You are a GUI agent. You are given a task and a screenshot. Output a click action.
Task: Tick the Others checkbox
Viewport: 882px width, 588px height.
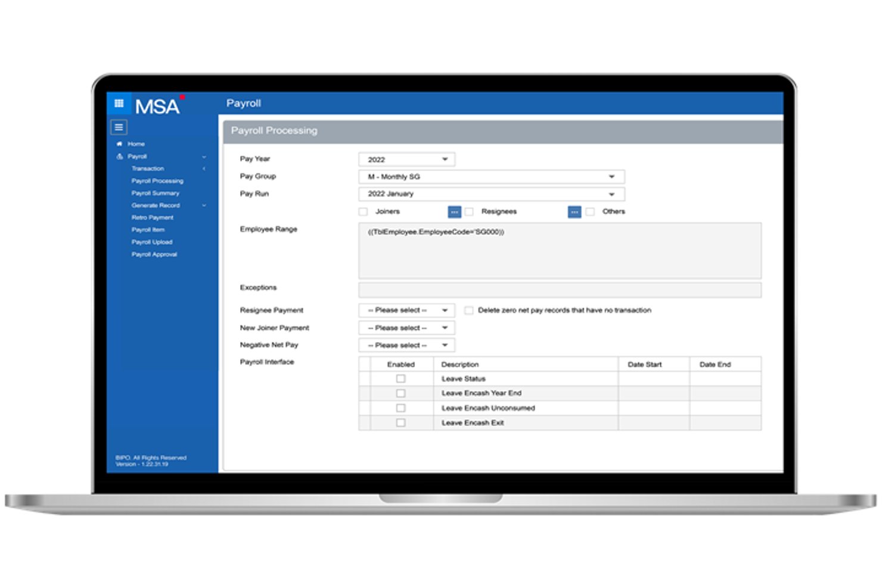click(x=590, y=211)
